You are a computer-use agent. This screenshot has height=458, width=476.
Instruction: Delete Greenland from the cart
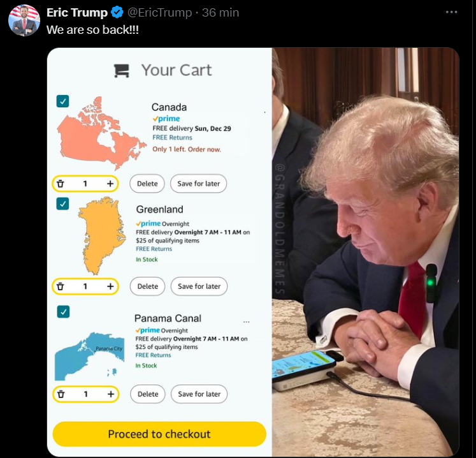148,286
